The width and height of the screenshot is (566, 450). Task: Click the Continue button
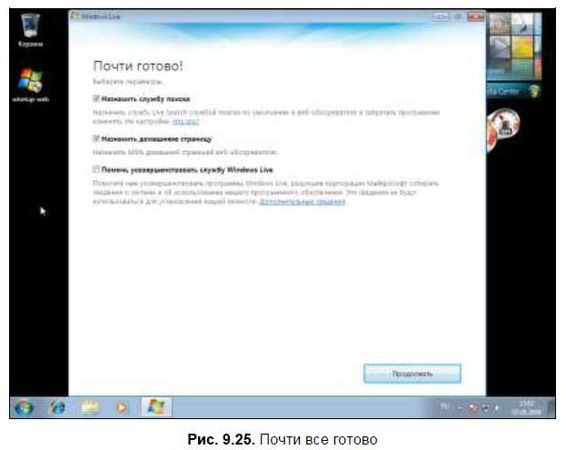click(x=412, y=373)
